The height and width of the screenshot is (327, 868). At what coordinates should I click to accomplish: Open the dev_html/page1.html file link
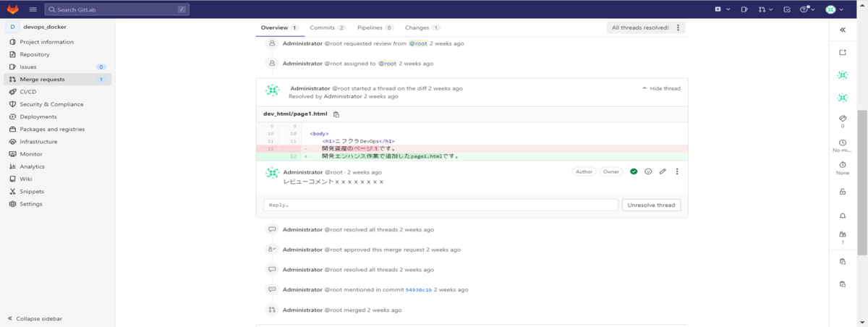[295, 114]
